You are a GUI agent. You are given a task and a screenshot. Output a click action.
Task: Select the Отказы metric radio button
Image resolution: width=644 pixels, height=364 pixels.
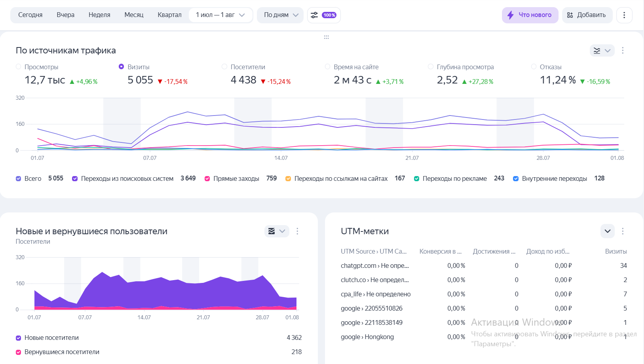point(534,67)
